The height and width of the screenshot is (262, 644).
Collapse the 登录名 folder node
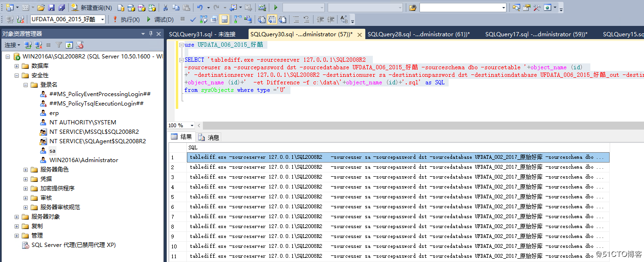(25, 85)
